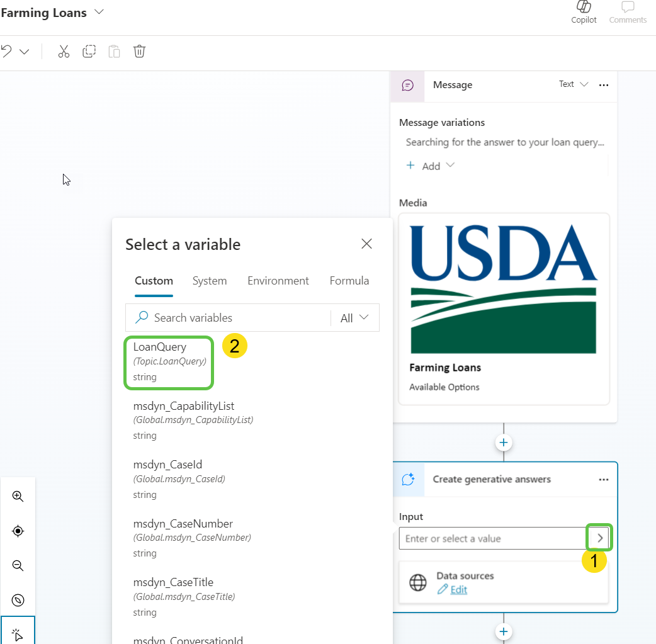Switch to the System tab
Screen dimensions: 656x644
210,281
